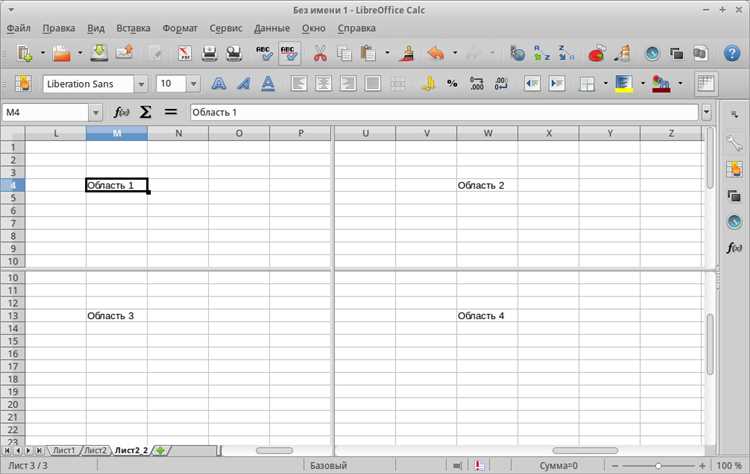The image size is (750, 474).
Task: Sort the selection in ascending order
Action: (x=542, y=53)
